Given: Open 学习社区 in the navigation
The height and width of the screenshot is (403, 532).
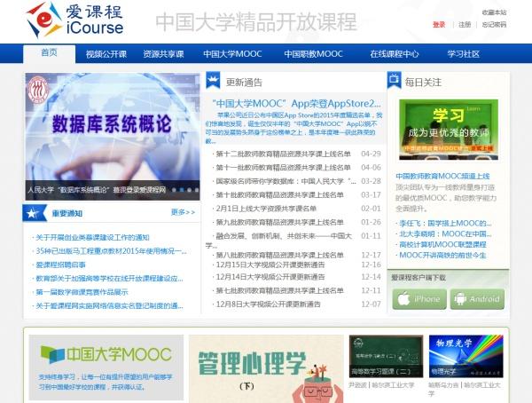Looking at the screenshot, I should [x=463, y=54].
